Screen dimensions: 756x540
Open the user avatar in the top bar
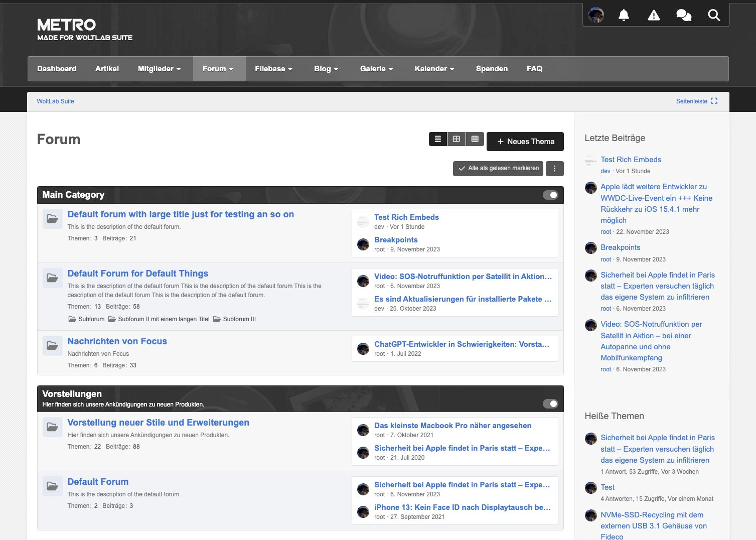click(x=595, y=15)
